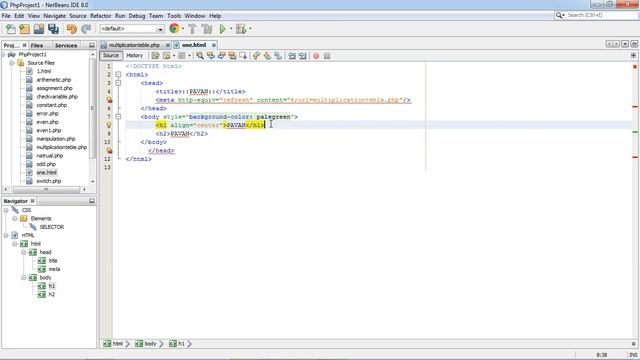Close the one.html editor tab
Image resolution: width=640 pixels, height=360 pixels.
213,45
